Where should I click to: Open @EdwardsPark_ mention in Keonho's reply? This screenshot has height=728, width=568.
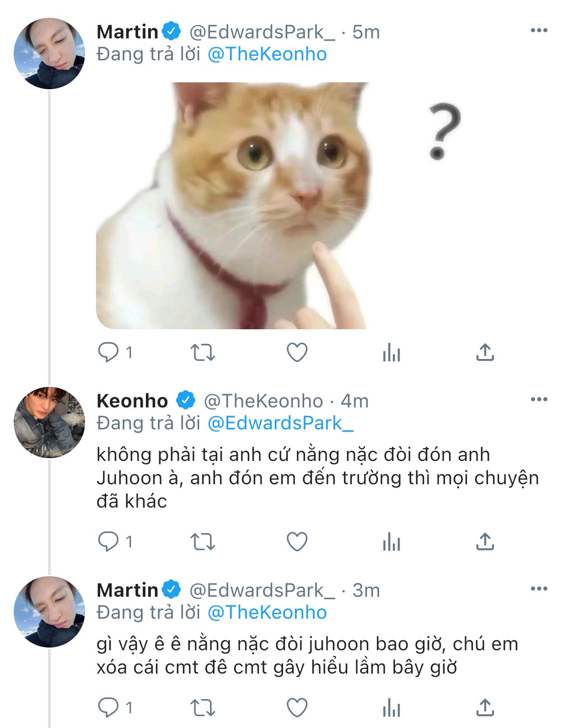pos(280,423)
